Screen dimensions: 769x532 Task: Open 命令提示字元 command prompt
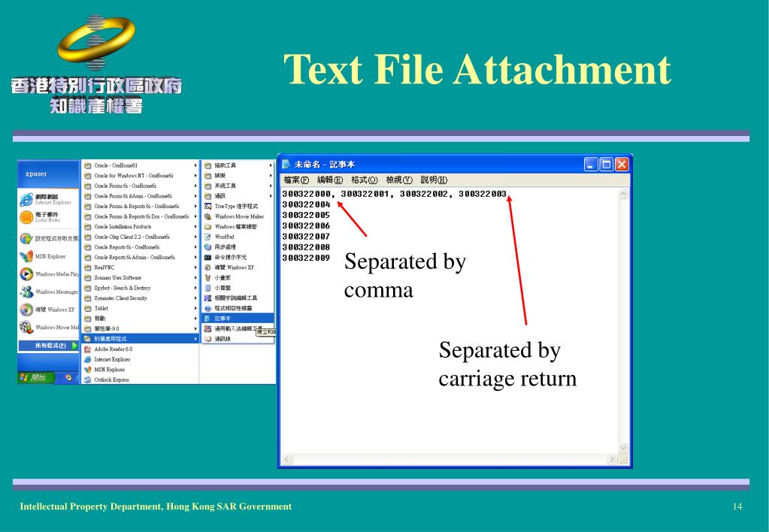[226, 258]
